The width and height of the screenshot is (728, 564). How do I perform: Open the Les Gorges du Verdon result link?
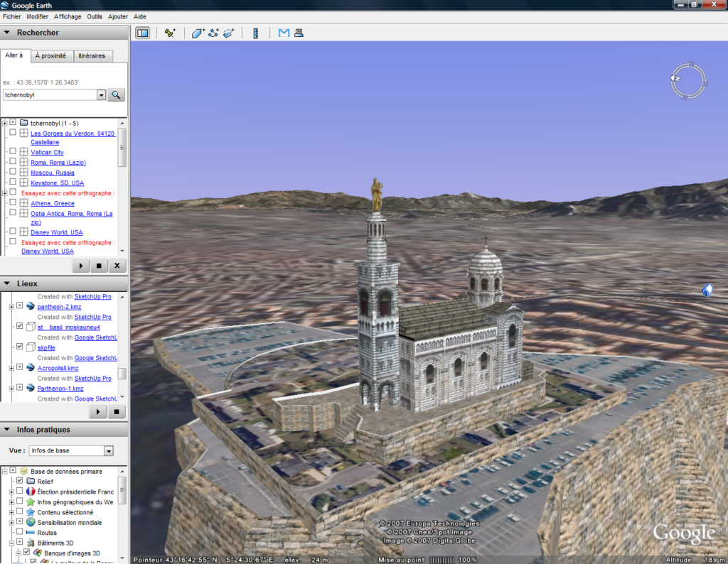click(x=73, y=138)
